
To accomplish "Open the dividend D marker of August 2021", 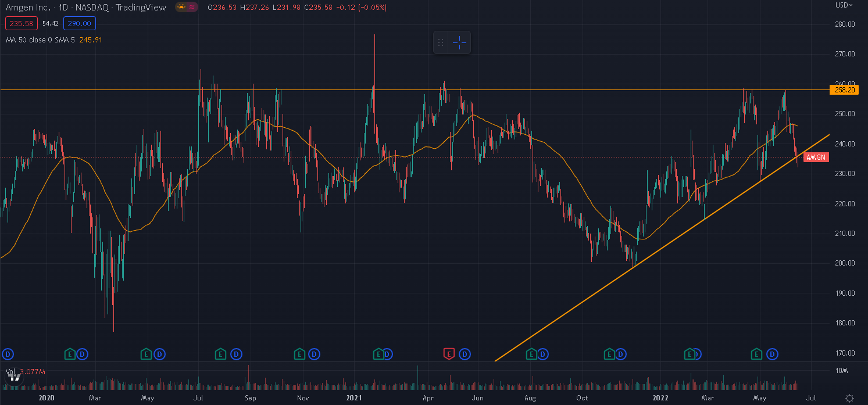I will tap(542, 353).
